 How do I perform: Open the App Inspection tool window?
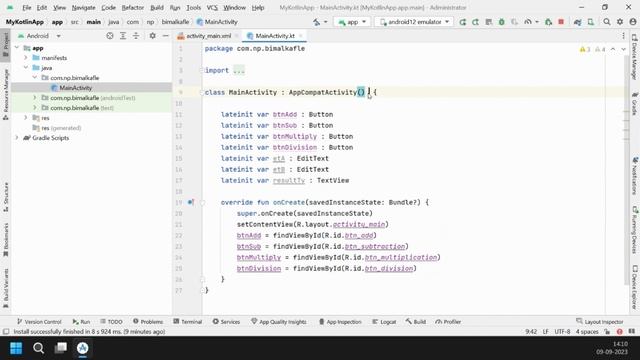[340, 322]
